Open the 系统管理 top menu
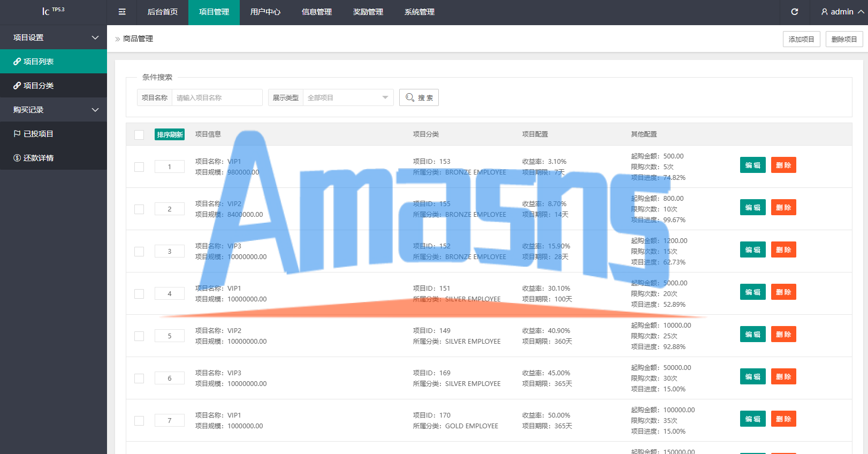Screen dimensions: 868x454 tap(420, 12)
